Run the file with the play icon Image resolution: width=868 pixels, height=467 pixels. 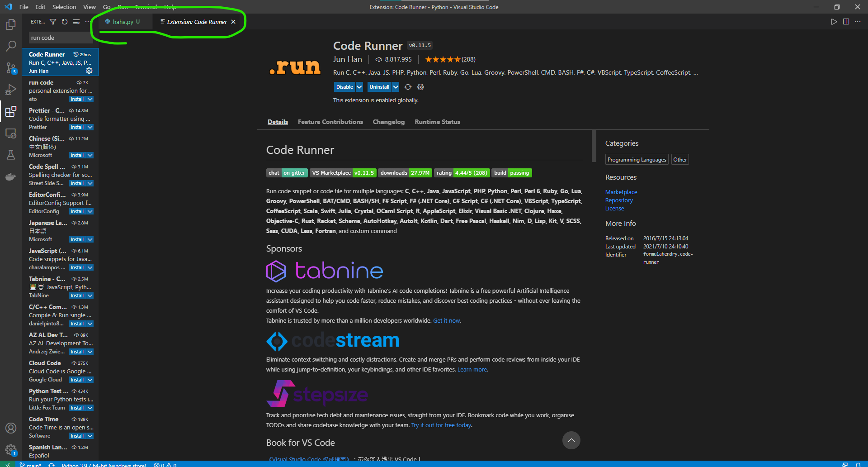click(834, 22)
